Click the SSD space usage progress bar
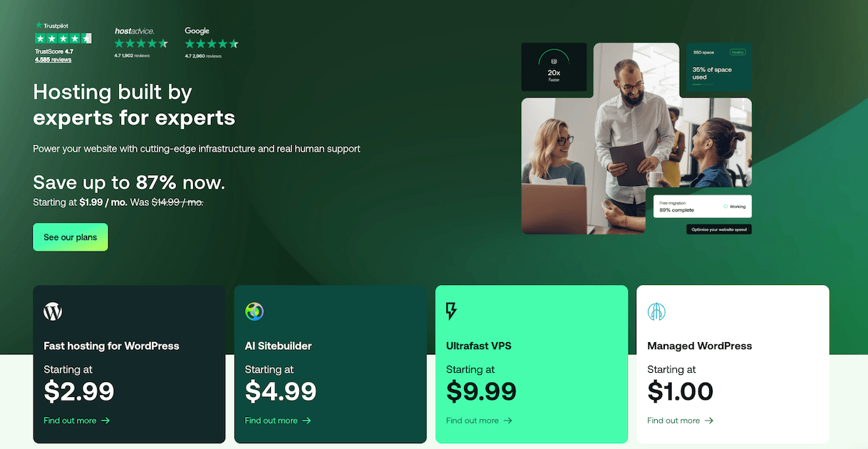868x449 pixels. [703, 85]
